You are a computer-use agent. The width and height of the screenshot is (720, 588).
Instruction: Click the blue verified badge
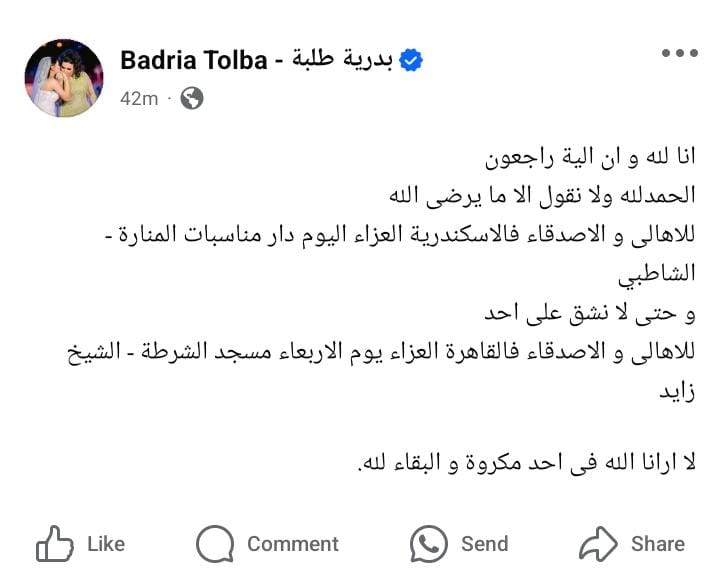[411, 60]
